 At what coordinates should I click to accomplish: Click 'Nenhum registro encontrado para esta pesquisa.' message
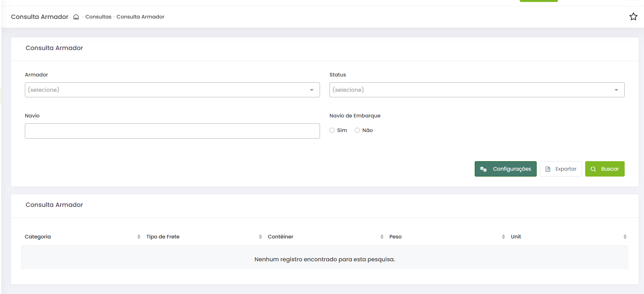325,259
